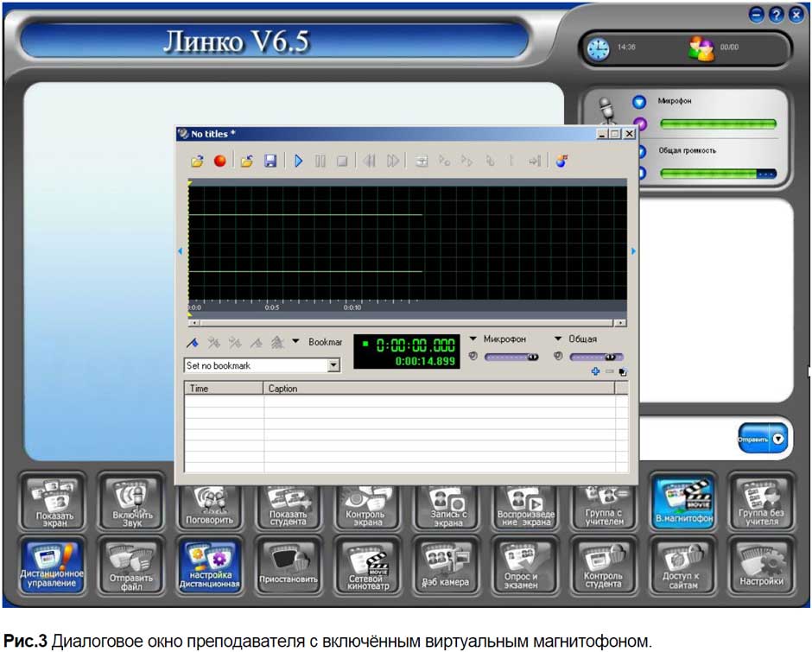The image size is (812, 652).
Task: Expand the Общая dropdown arrow in recorder
Action: [558, 339]
